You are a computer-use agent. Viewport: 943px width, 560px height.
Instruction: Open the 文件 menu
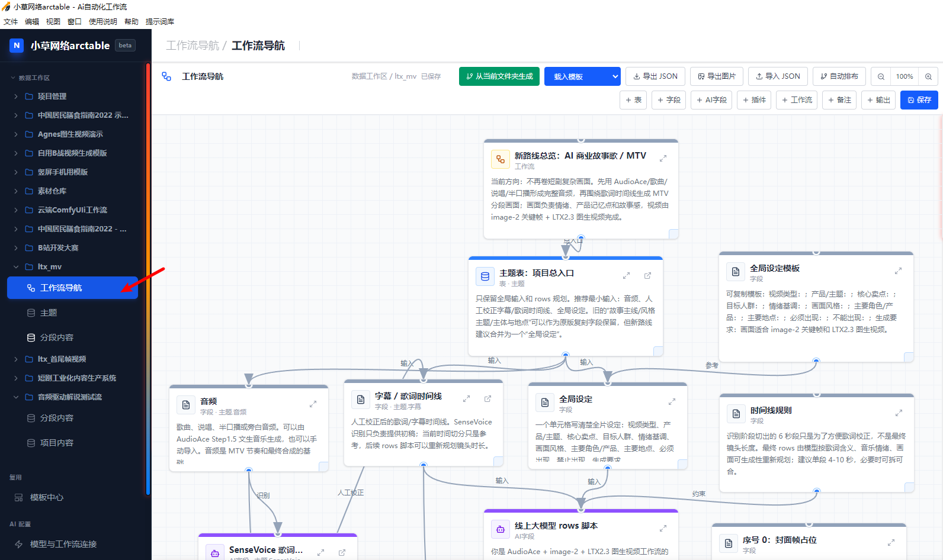(11, 22)
